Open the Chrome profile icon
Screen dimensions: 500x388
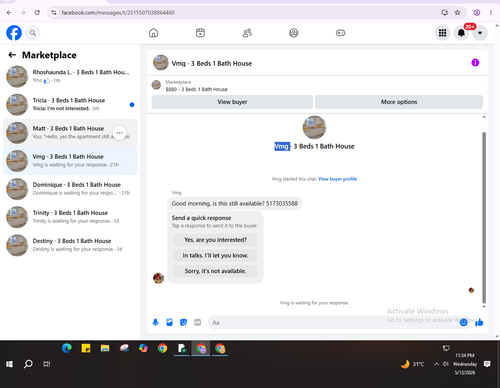477,13
